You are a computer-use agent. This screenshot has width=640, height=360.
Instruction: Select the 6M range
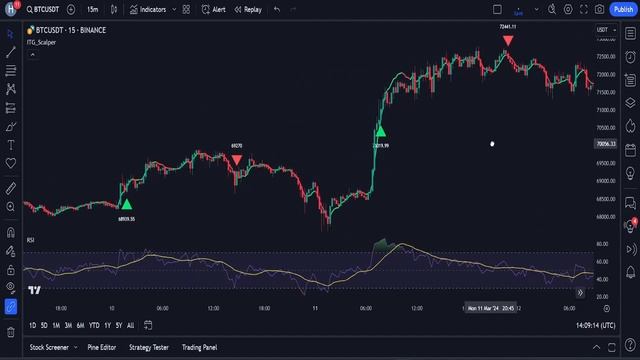pos(80,325)
